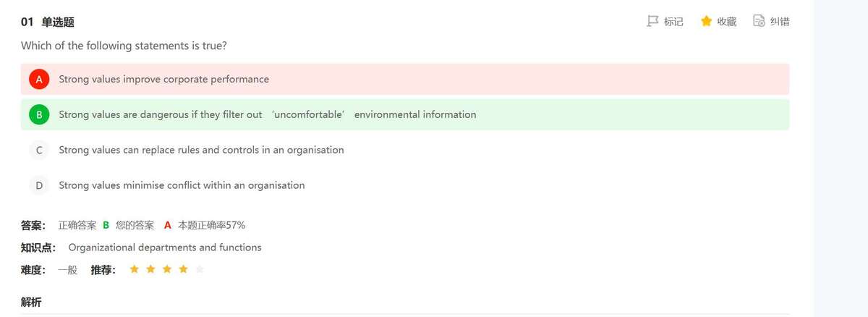Click the error-report icon beside 纠错
868x317 pixels.
tap(759, 21)
